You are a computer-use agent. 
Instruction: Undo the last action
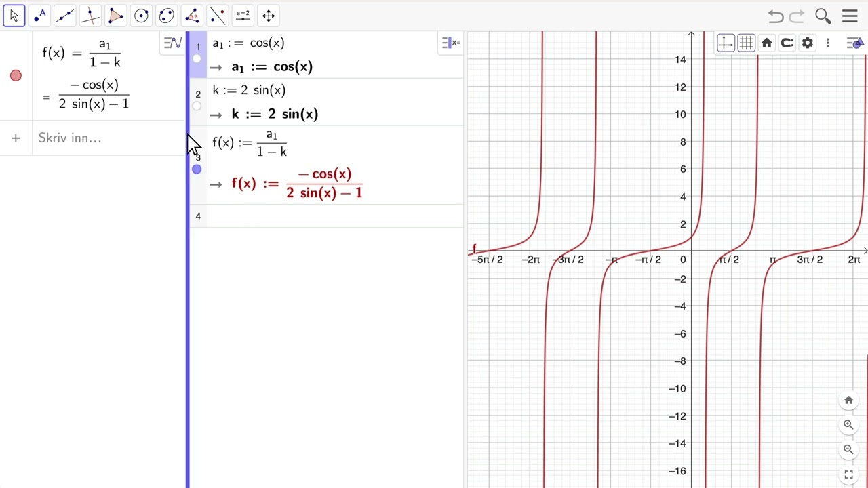coord(775,16)
